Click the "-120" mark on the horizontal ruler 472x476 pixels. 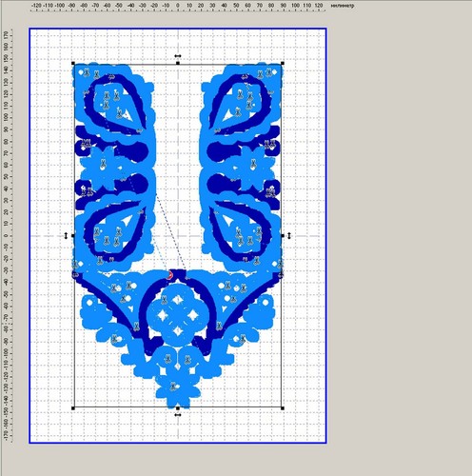click(x=36, y=6)
